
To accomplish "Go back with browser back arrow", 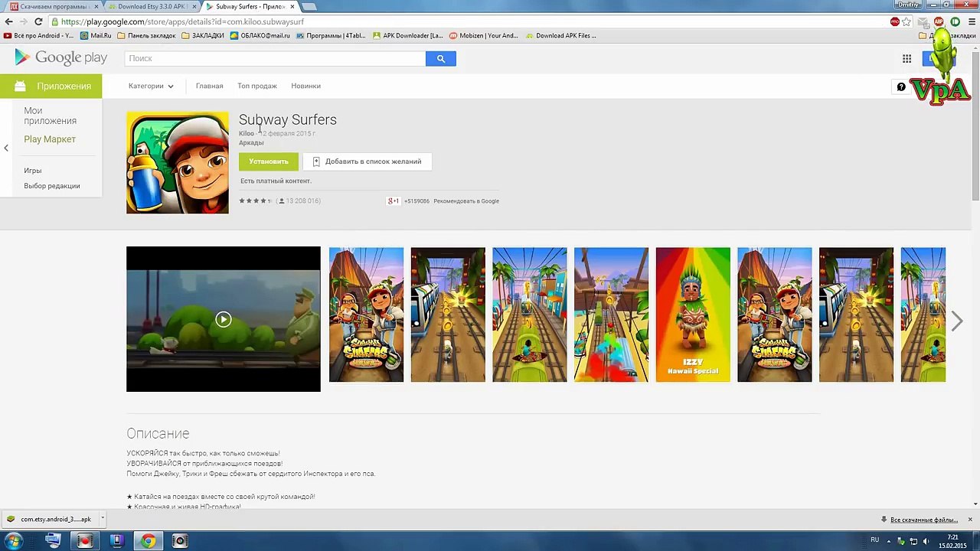I will click(x=8, y=21).
